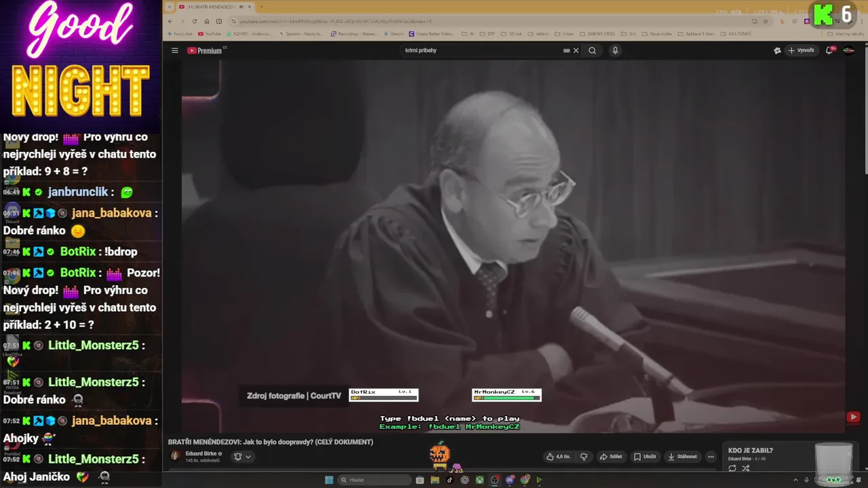Click the Vytvořit create button
This screenshot has width=868, height=488.
click(801, 51)
